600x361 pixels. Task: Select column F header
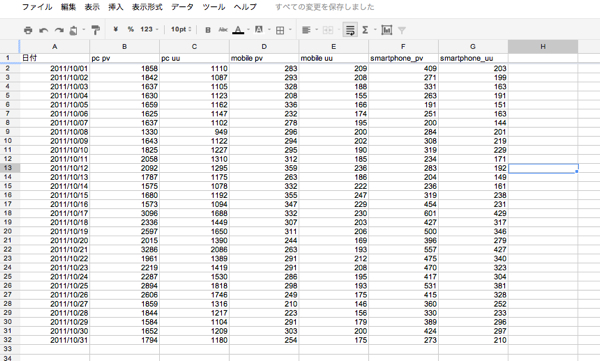click(x=403, y=46)
